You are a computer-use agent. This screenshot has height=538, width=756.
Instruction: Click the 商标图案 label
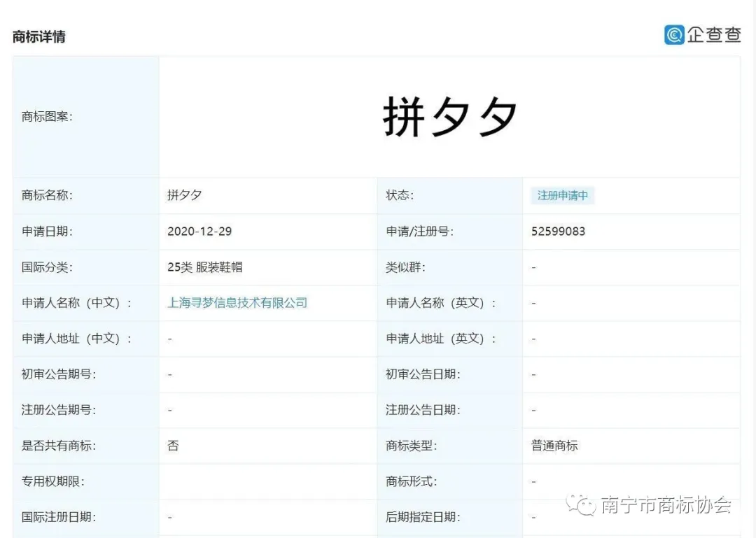tap(47, 117)
